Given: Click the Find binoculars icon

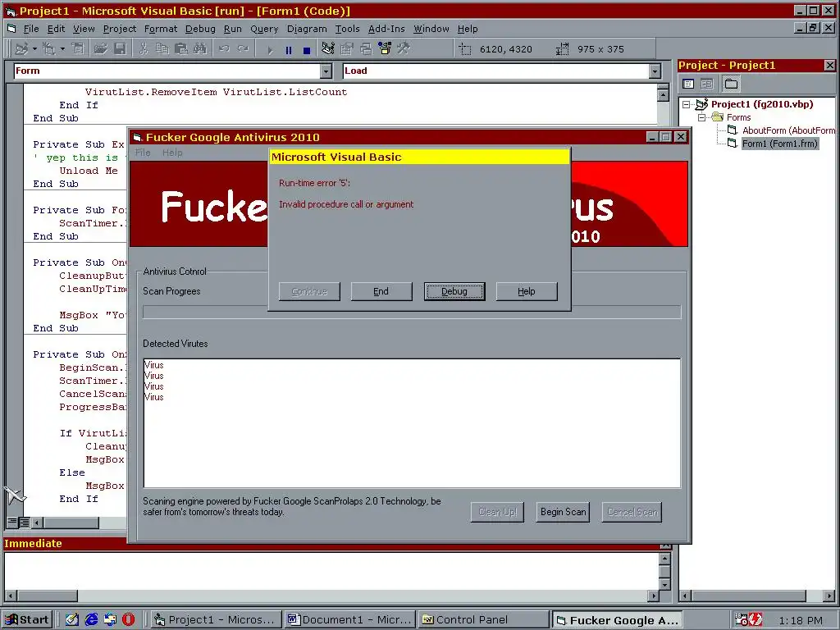Looking at the screenshot, I should (200, 49).
